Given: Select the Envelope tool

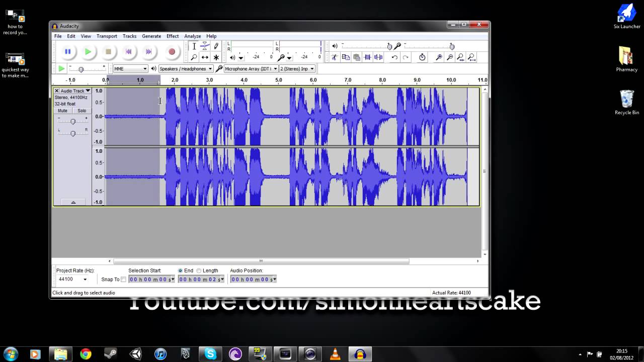Looking at the screenshot, I should coord(205,46).
